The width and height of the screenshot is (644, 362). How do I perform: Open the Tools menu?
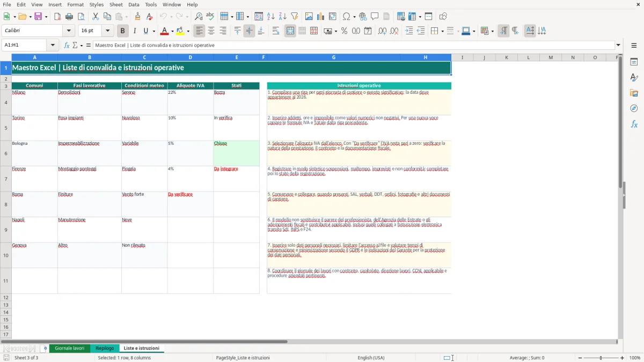151,4
